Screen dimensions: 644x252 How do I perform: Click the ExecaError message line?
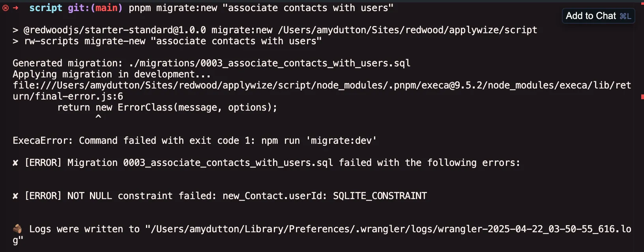(x=195, y=141)
